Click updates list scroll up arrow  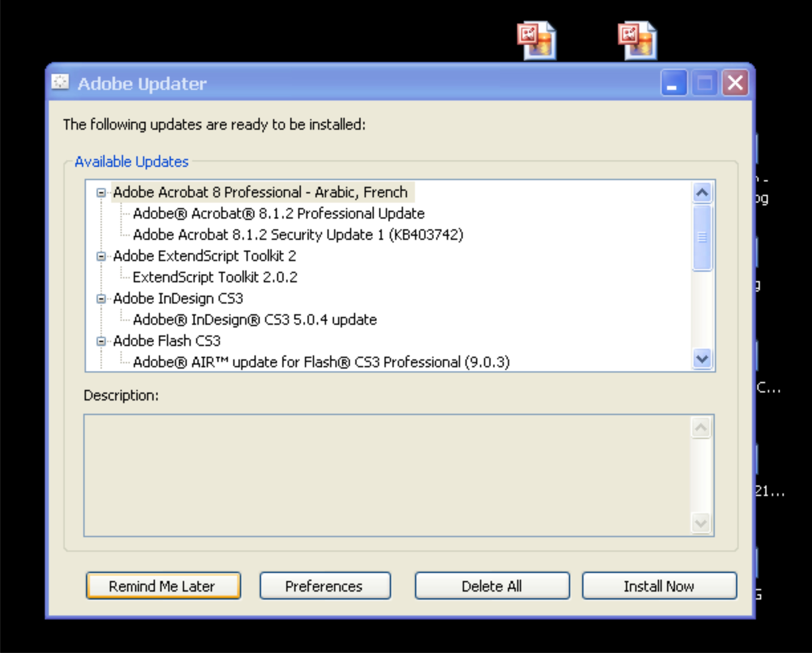(x=702, y=193)
